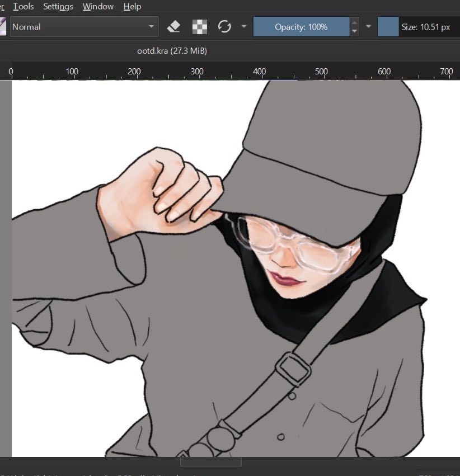Open the Tools menu
Viewport: 460px width, 476px height.
(x=24, y=6)
